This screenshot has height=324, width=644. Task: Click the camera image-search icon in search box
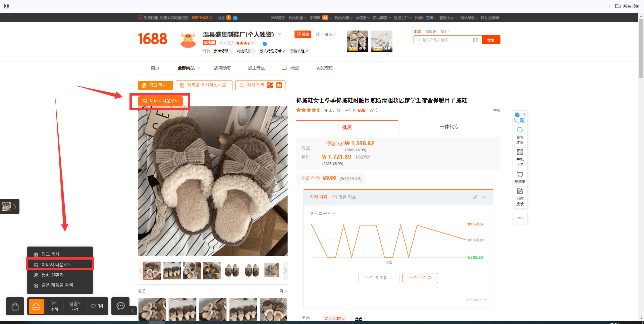[x=475, y=40]
